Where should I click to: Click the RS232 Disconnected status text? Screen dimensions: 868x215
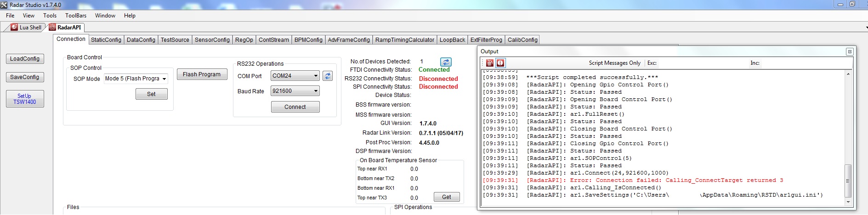coord(438,79)
